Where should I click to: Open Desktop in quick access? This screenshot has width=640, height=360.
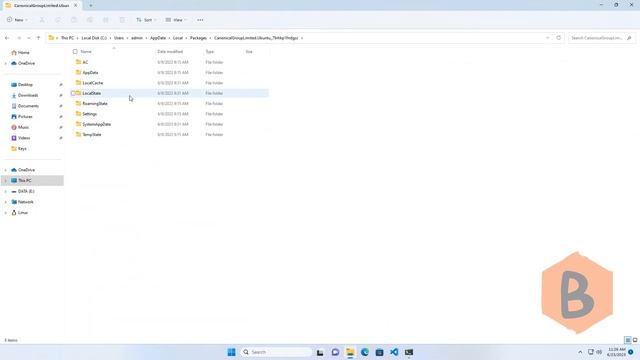click(x=25, y=84)
